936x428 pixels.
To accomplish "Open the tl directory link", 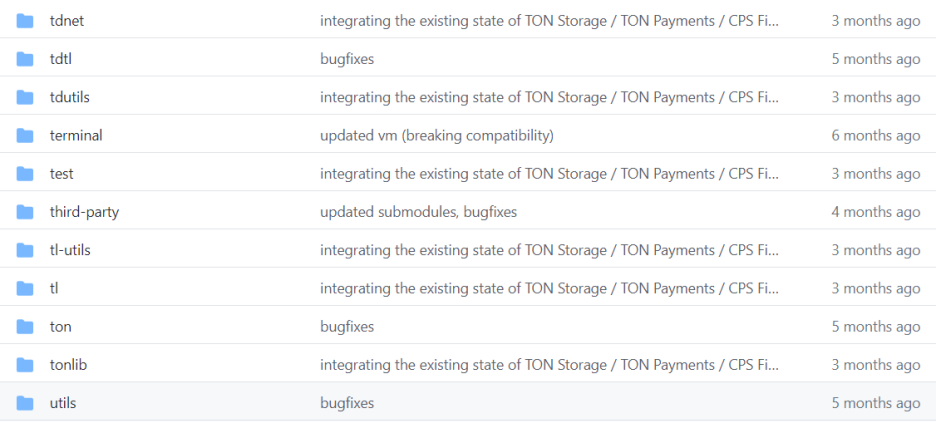I will tap(54, 288).
